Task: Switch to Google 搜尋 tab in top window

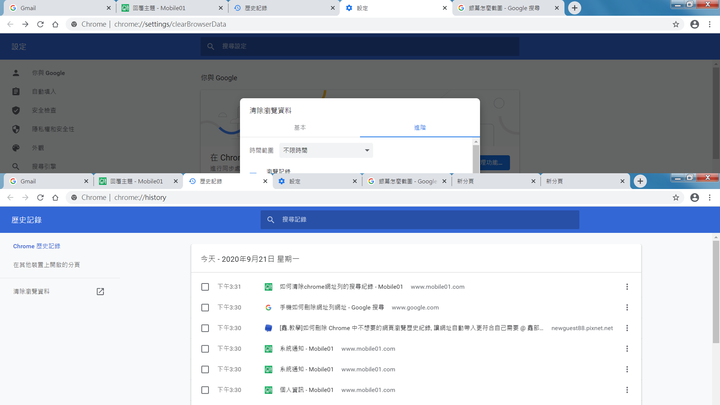Action: (x=507, y=8)
